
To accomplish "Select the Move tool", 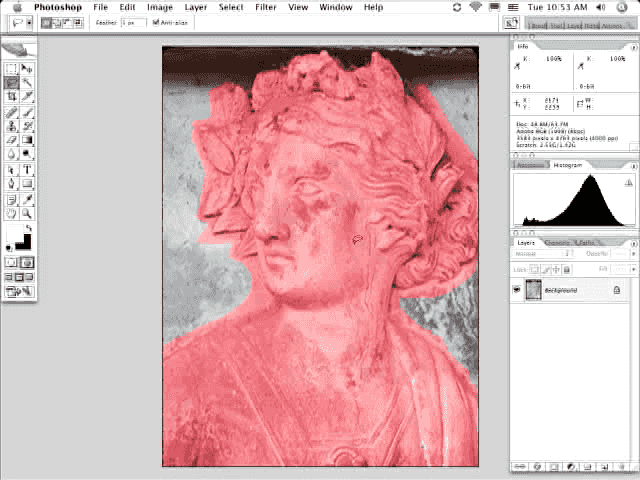I will click(27, 69).
